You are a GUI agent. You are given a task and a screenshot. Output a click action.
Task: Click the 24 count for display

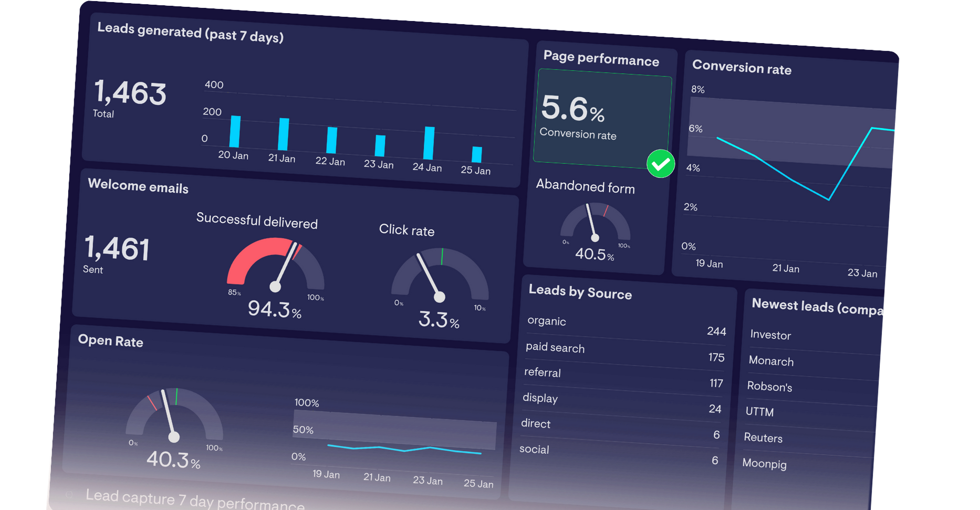715,409
